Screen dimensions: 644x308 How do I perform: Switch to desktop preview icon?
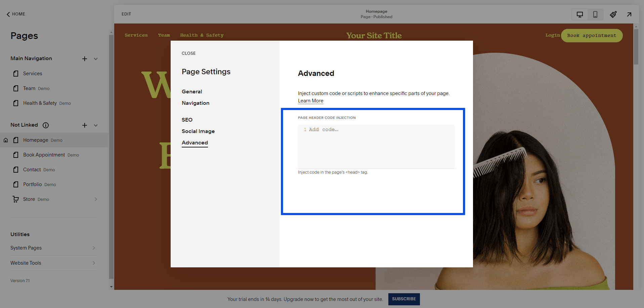tap(580, 14)
